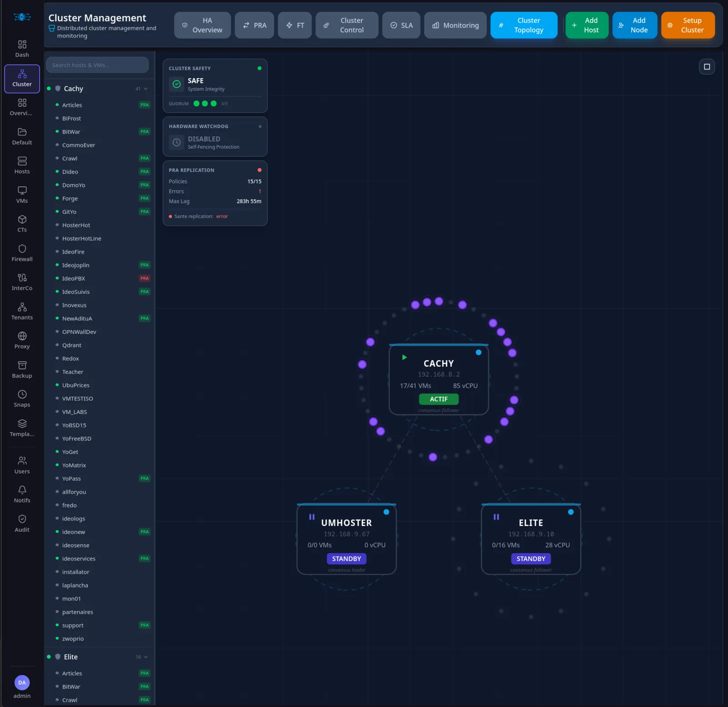This screenshot has width=728, height=707.
Task: Click the PRA badge next to Forge
Action: click(x=144, y=198)
